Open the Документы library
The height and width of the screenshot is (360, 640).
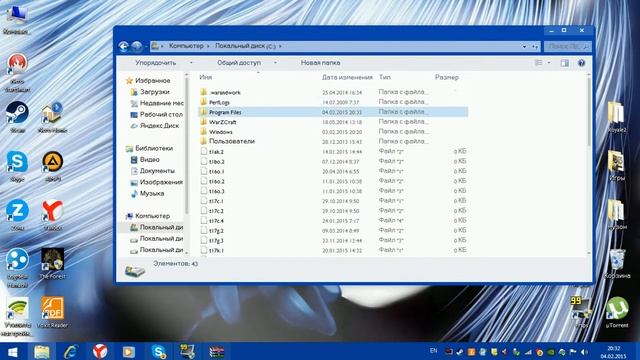pyautogui.click(x=157, y=171)
